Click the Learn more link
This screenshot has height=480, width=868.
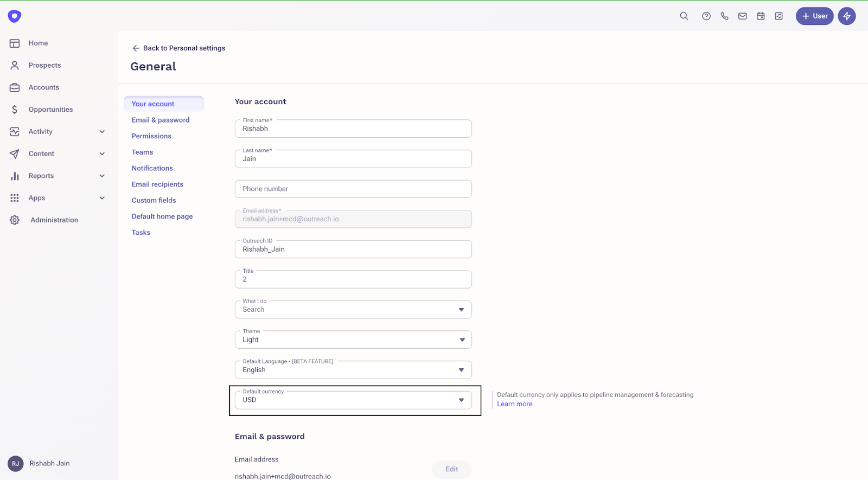pyautogui.click(x=515, y=404)
